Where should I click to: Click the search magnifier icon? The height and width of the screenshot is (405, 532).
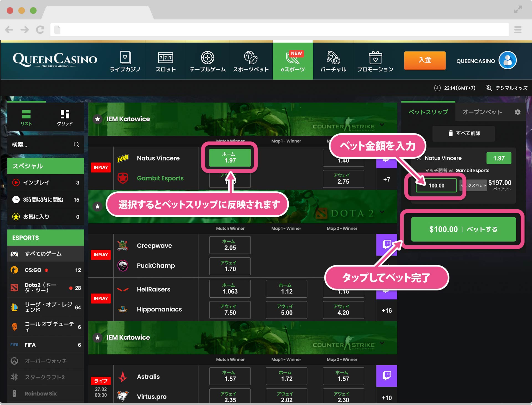point(76,145)
